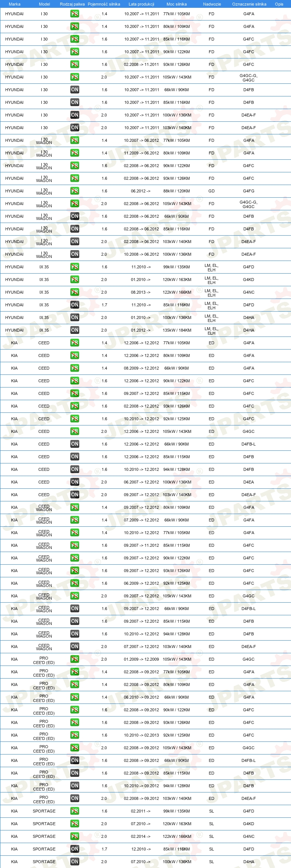Click petrol icon in Pro Cee'd 10.2010 -> 02.2013 row
291x868 pixels.
pyautogui.click(x=74, y=735)
